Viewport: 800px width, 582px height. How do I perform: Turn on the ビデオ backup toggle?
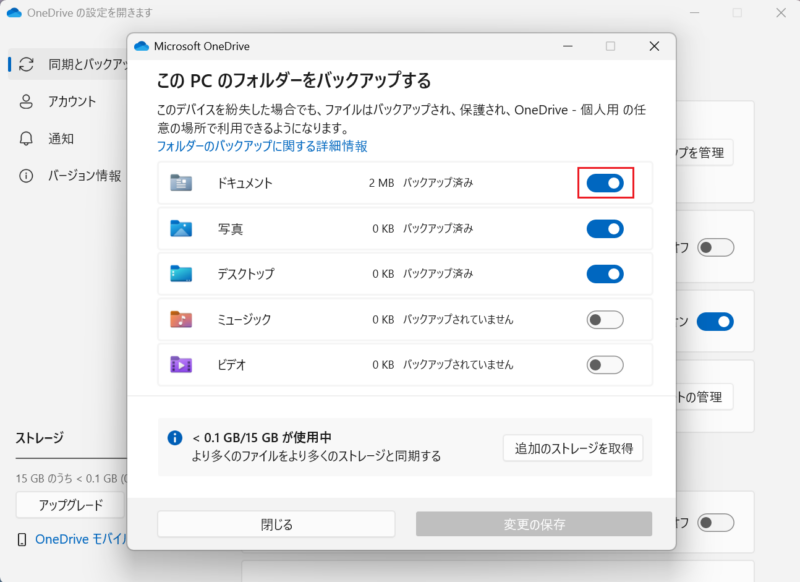pos(605,365)
